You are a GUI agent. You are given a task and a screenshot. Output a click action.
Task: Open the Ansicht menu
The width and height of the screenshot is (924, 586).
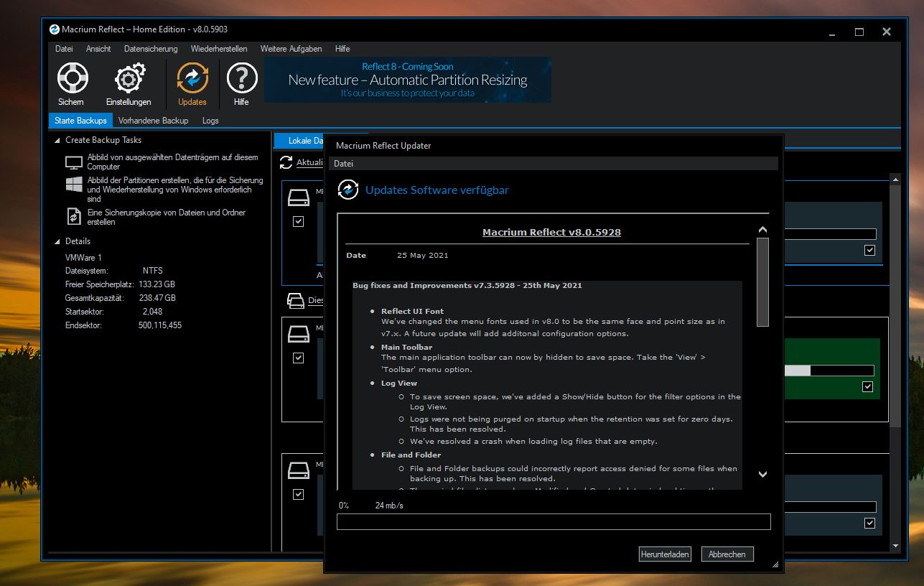tap(98, 49)
